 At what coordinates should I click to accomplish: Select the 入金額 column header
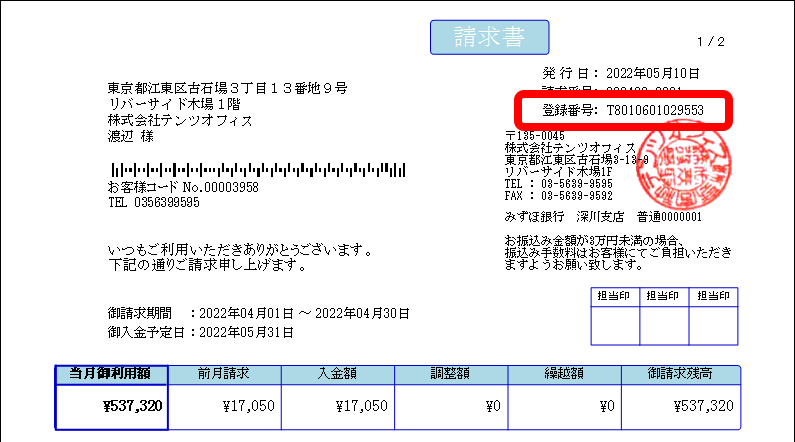(337, 374)
